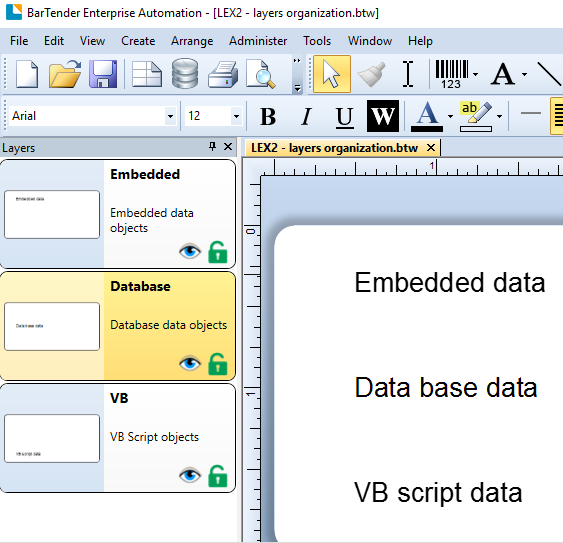Select the VB Script objects description
563x543 pixels.
[x=154, y=437]
